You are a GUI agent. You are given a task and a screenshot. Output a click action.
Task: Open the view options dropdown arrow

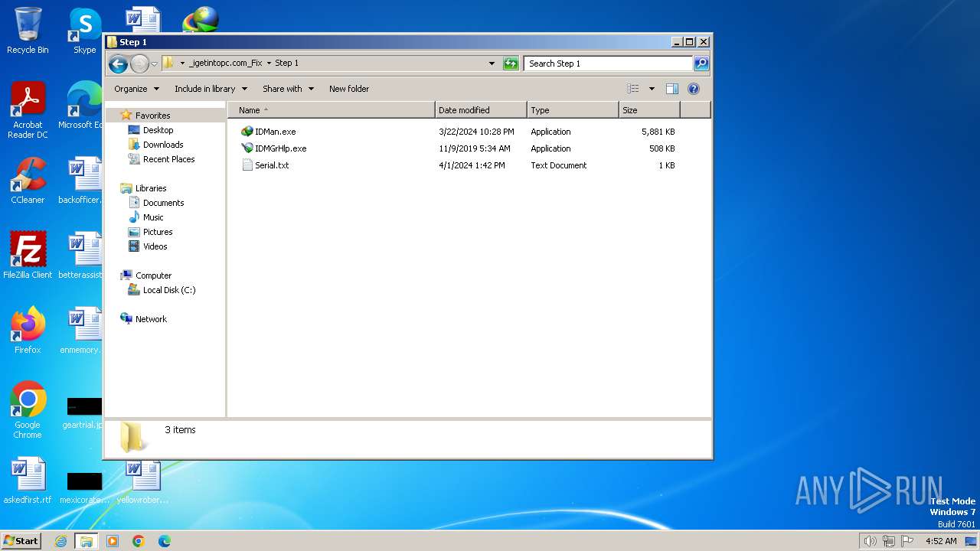pos(652,89)
